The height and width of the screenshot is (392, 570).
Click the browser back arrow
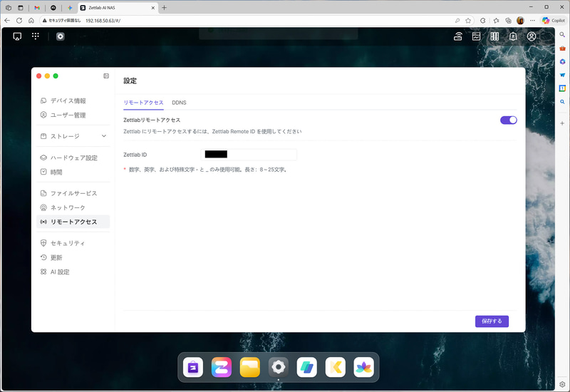tap(7, 21)
